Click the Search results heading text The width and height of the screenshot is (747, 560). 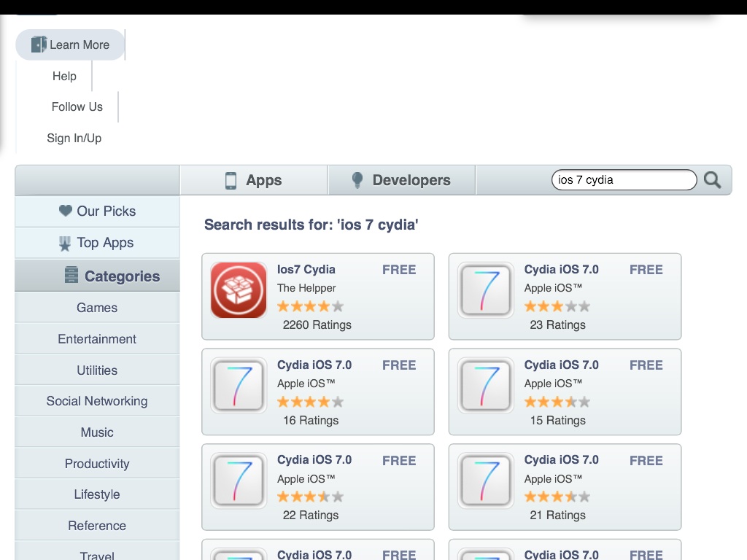tap(311, 225)
